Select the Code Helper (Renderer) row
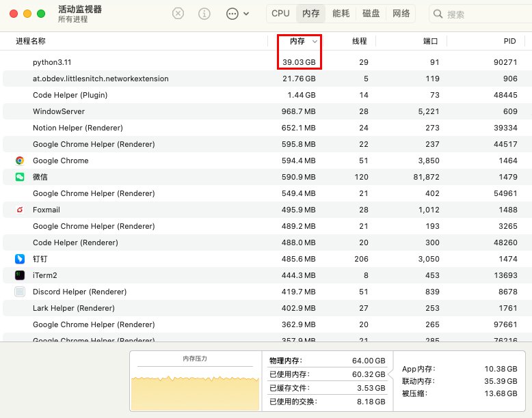 point(266,242)
